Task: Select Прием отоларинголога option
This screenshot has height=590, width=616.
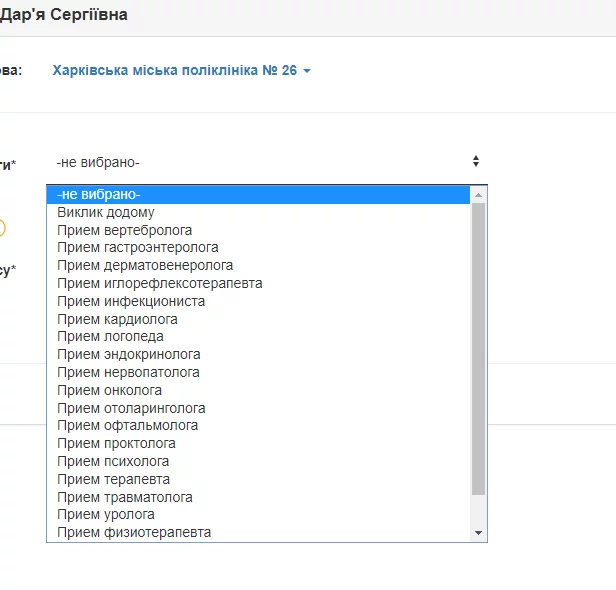Action: click(132, 408)
